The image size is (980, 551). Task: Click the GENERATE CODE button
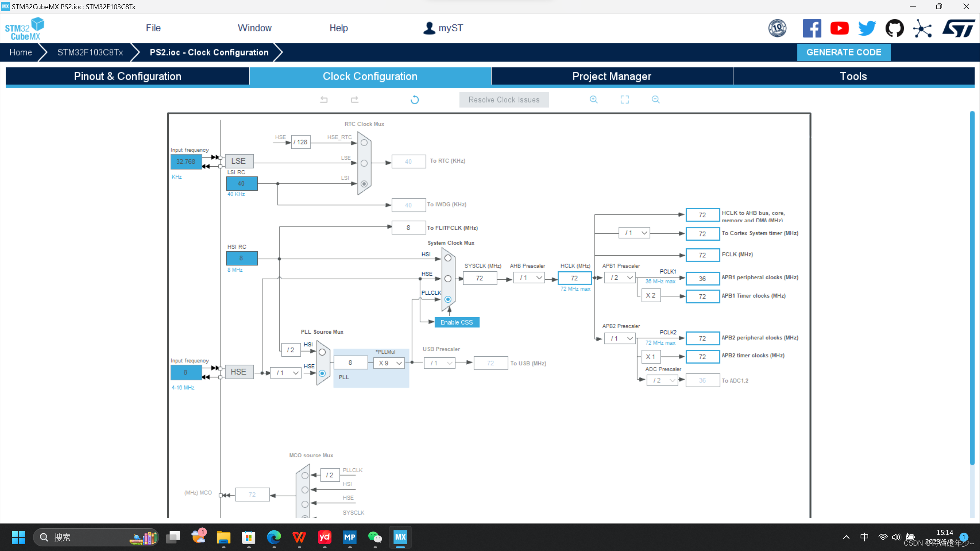click(844, 52)
